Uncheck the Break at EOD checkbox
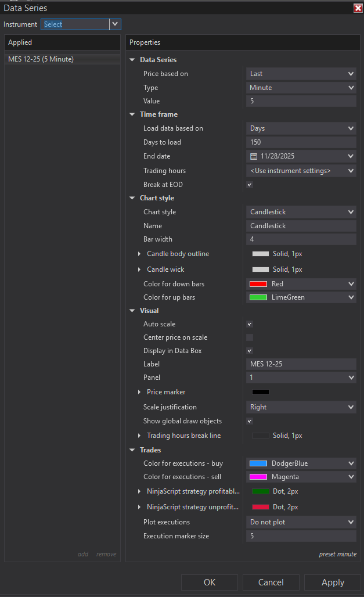This screenshot has width=364, height=597. point(250,185)
